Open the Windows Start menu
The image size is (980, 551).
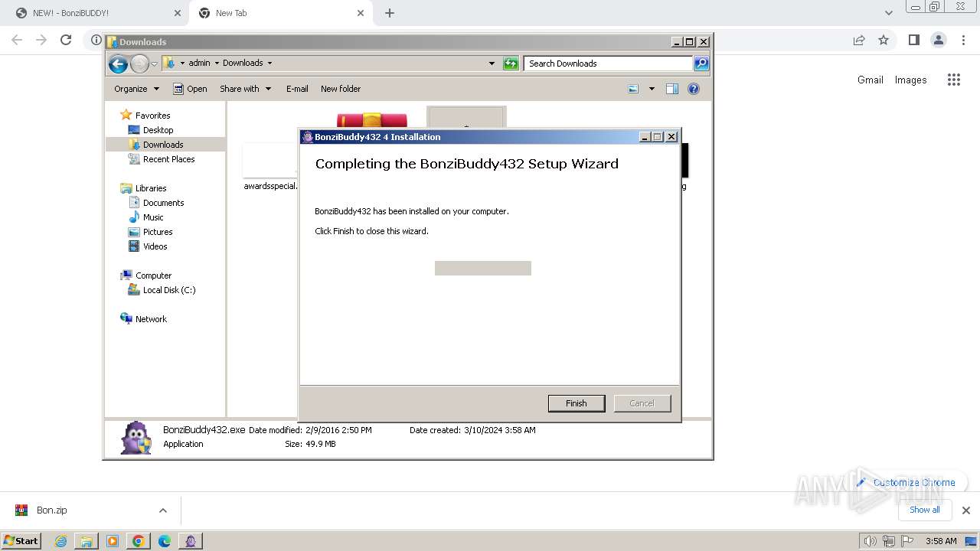coord(21,540)
